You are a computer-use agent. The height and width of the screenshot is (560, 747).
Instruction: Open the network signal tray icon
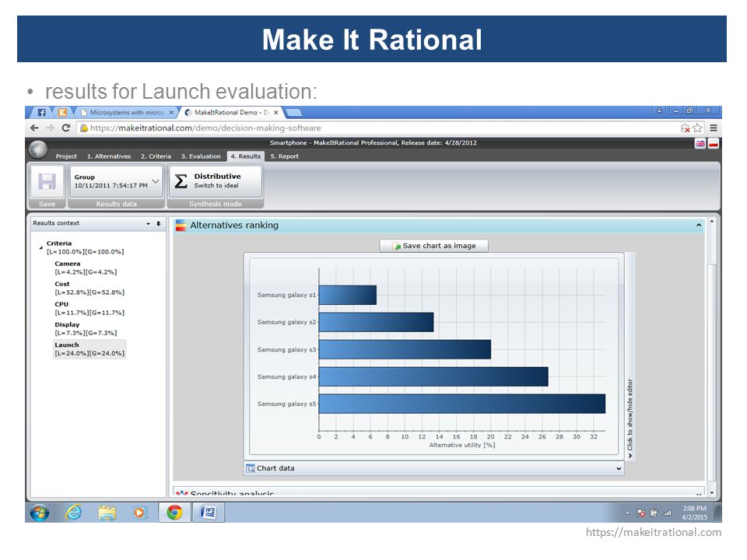coord(668,513)
